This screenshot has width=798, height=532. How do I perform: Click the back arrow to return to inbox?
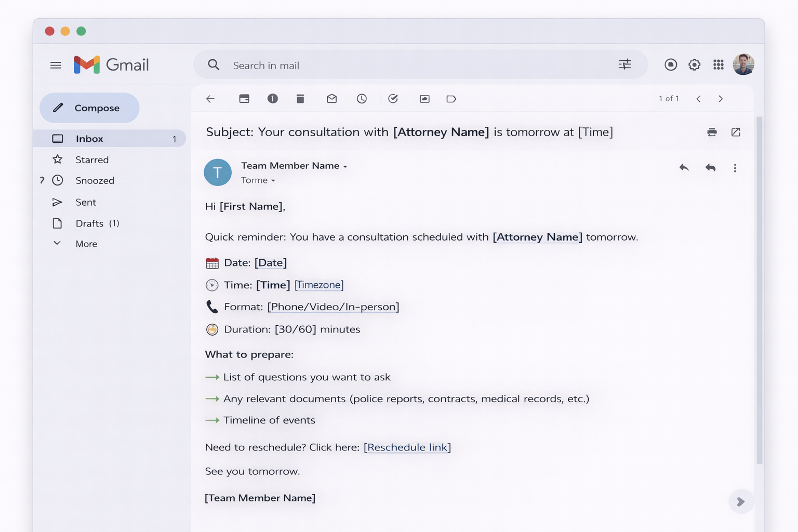210,99
